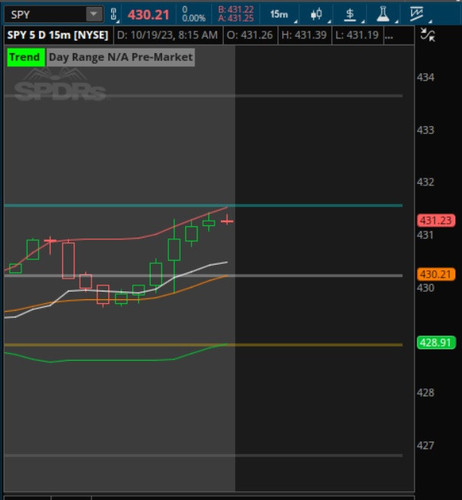Viewport: 462px width, 500px height.
Task: Click the date D: 10/19/23, 8:15 AM
Action: pyautogui.click(x=167, y=35)
